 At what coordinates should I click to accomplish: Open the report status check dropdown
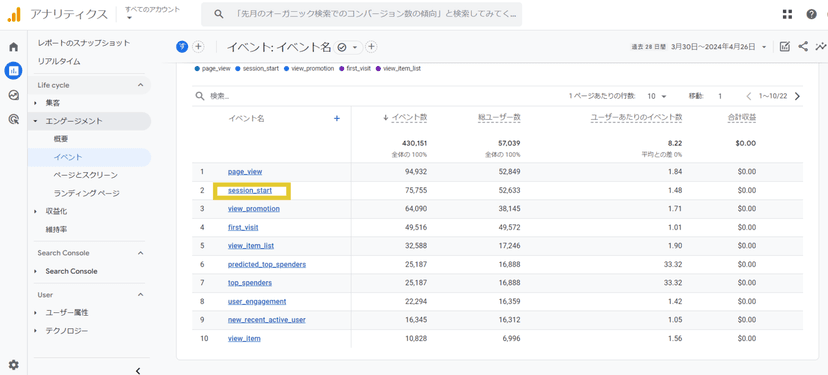(x=347, y=47)
